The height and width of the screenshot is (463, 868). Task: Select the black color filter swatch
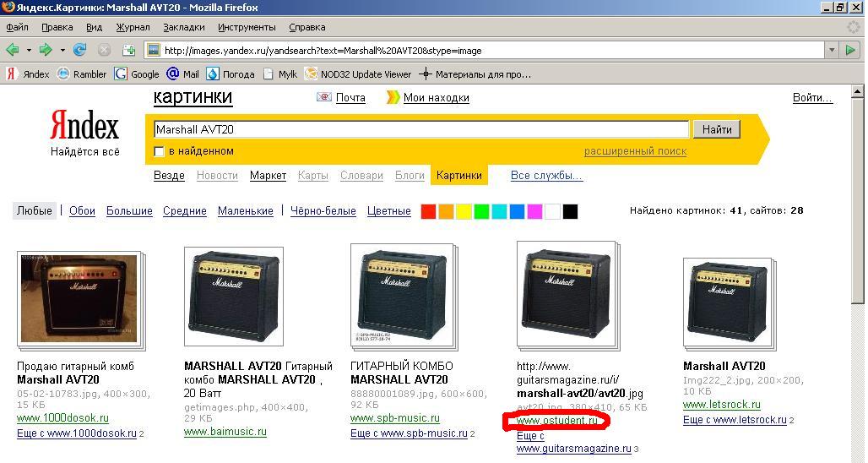[570, 211]
